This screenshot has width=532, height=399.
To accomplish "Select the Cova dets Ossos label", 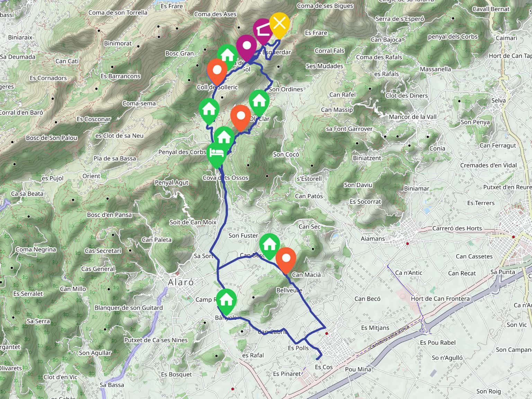I will [225, 178].
